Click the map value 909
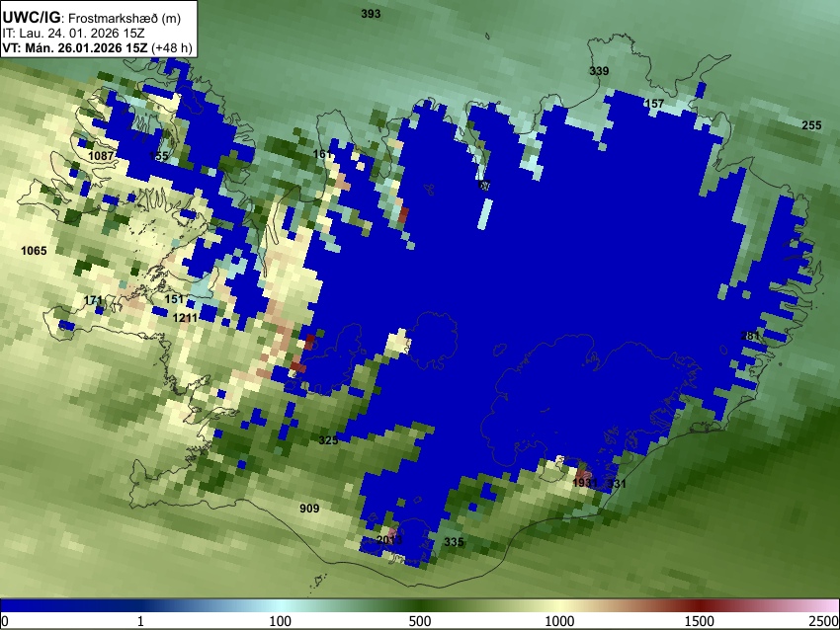Image resolution: width=840 pixels, height=630 pixels. 309,509
